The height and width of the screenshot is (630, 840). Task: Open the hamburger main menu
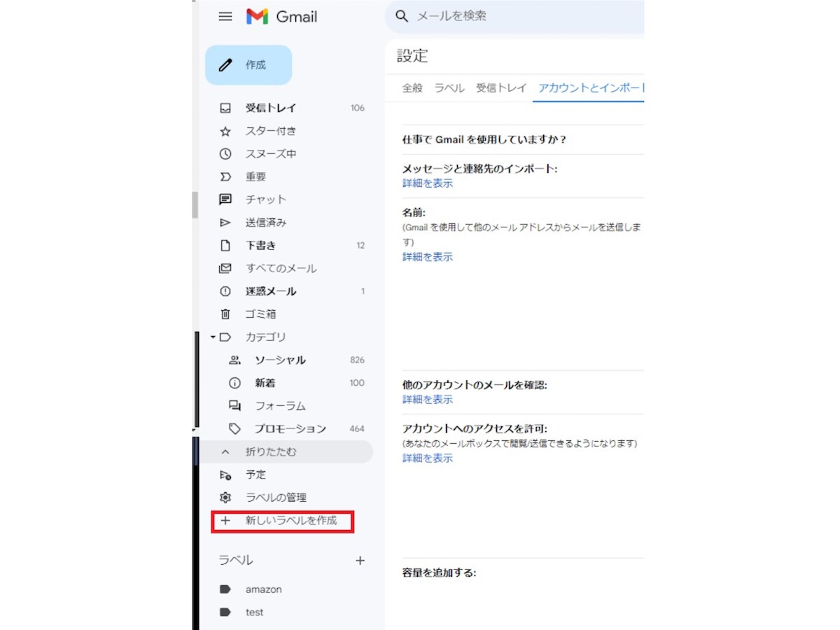click(x=225, y=16)
